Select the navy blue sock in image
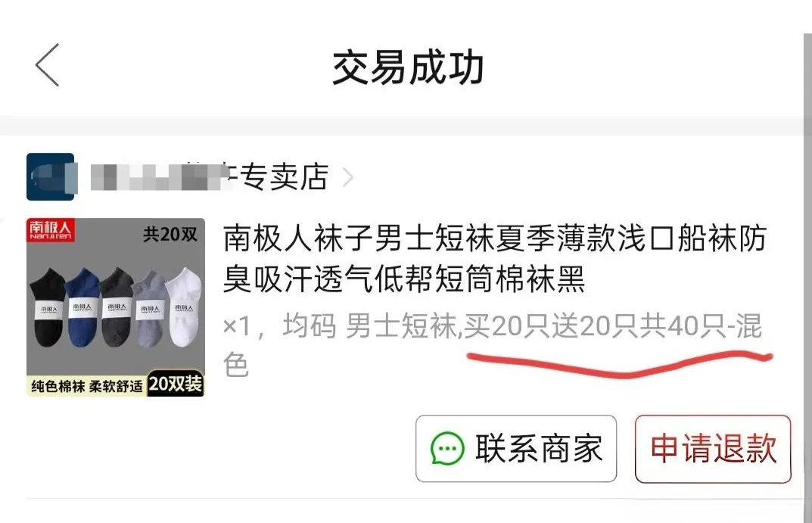812x523 pixels. [84, 306]
